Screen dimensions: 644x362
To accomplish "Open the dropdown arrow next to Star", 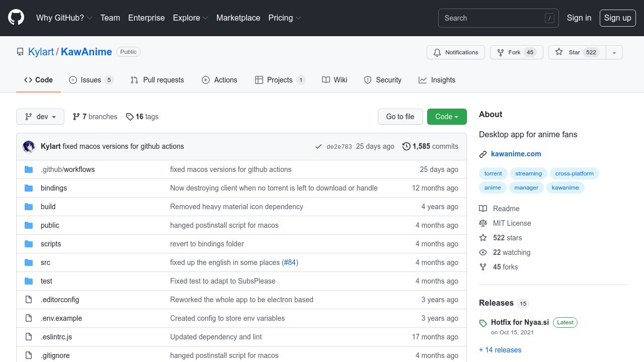I will (x=614, y=52).
